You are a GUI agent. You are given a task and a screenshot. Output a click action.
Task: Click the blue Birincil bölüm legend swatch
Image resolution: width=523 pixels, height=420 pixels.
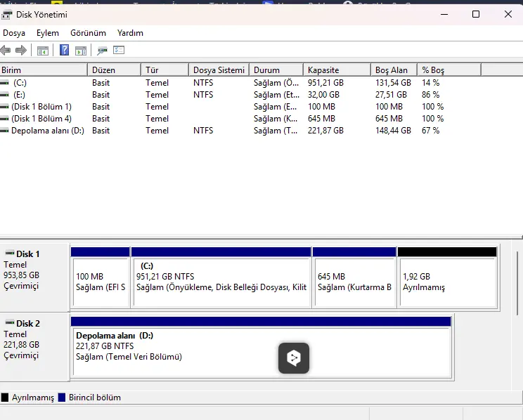pyautogui.click(x=62, y=398)
